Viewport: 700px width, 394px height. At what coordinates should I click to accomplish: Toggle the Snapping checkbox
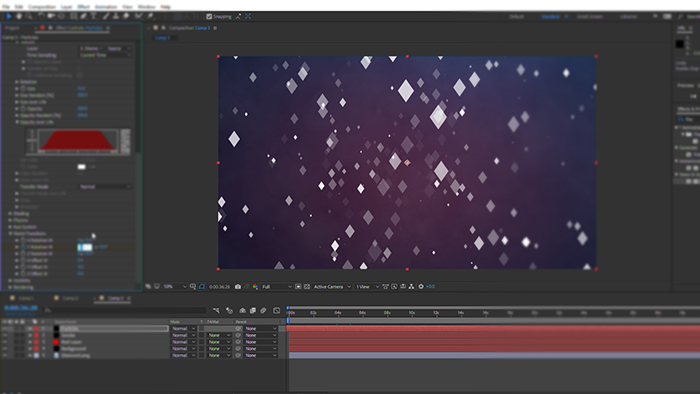(x=209, y=17)
